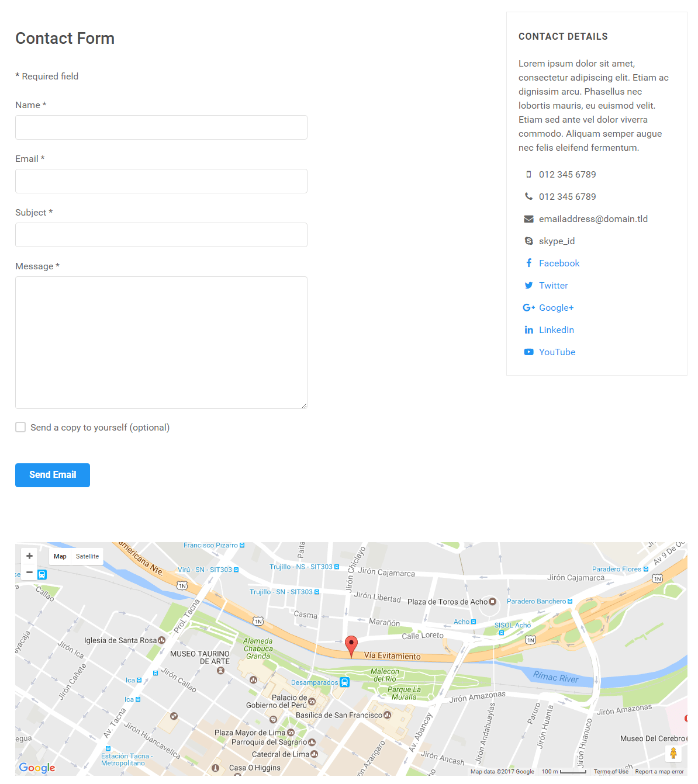This screenshot has height=784, width=698.
Task: Click Parroquia del Sagrario marker
Action: click(312, 743)
